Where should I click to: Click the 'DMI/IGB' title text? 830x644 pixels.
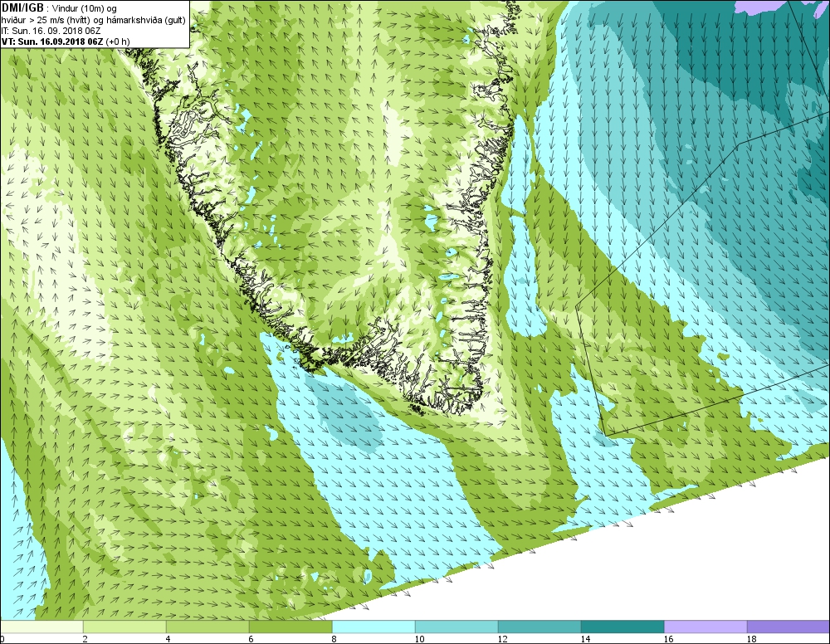(22, 8)
